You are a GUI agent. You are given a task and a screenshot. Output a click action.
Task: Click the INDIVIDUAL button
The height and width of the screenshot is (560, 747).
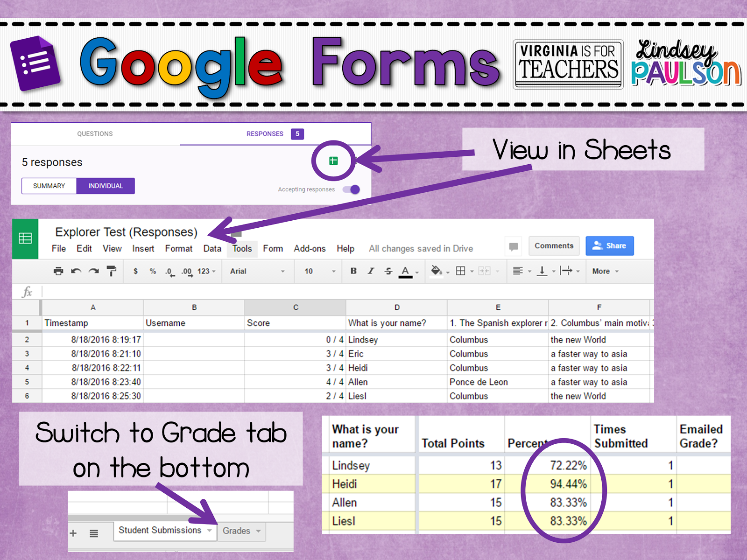[106, 186]
